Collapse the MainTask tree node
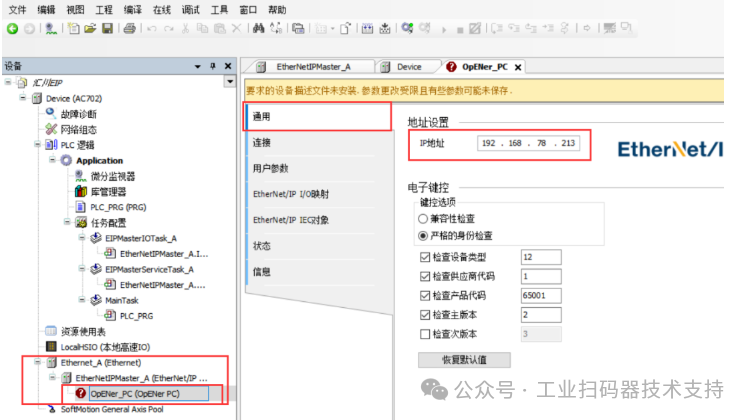The height and width of the screenshot is (420, 748). pos(82,300)
